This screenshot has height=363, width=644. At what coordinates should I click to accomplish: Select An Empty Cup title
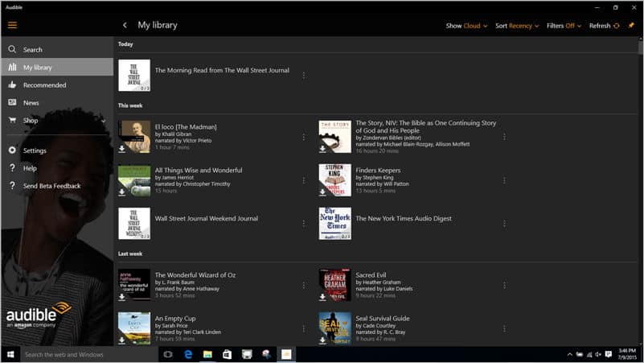pyautogui.click(x=175, y=319)
